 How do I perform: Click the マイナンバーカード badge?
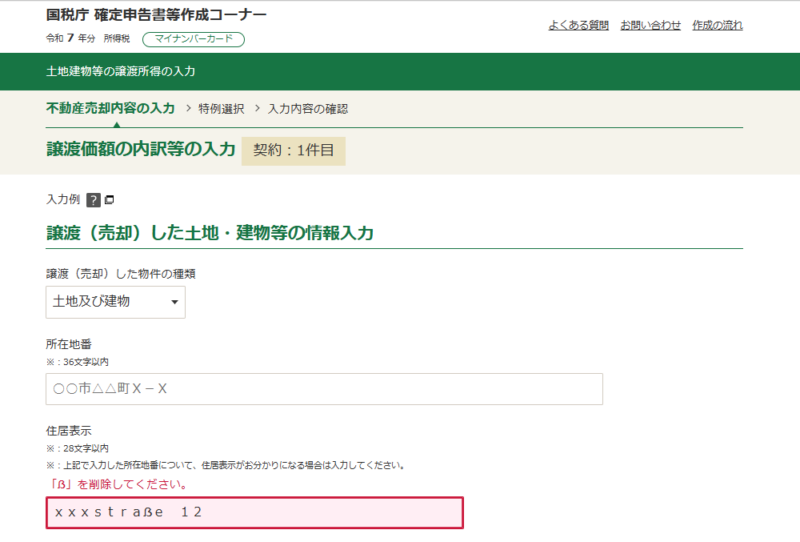pyautogui.click(x=194, y=39)
